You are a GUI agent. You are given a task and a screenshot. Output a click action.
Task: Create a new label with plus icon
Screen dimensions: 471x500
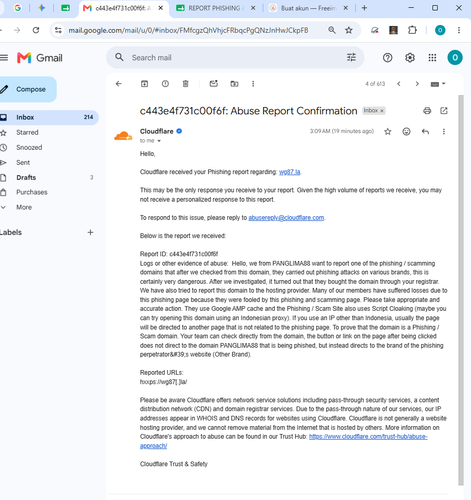click(x=90, y=232)
